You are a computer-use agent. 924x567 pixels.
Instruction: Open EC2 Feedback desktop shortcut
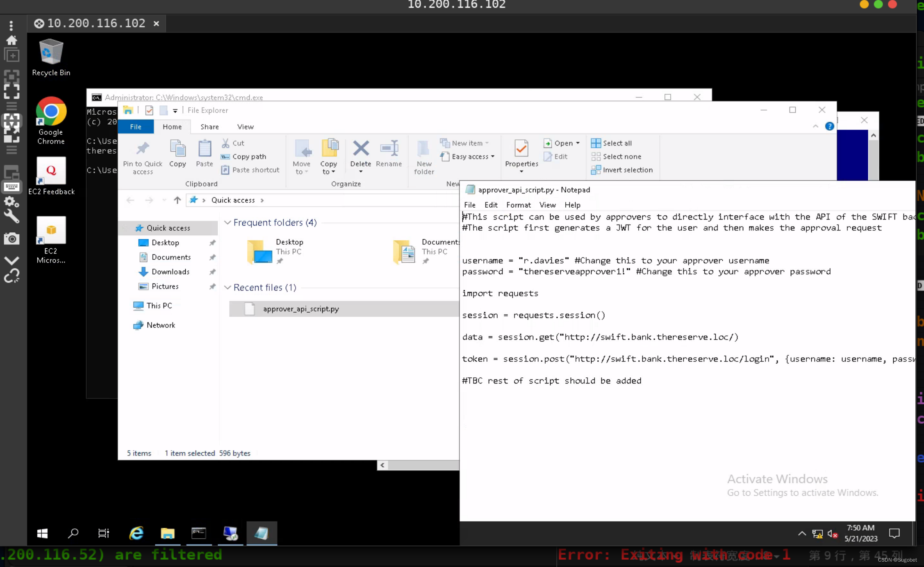pyautogui.click(x=51, y=176)
